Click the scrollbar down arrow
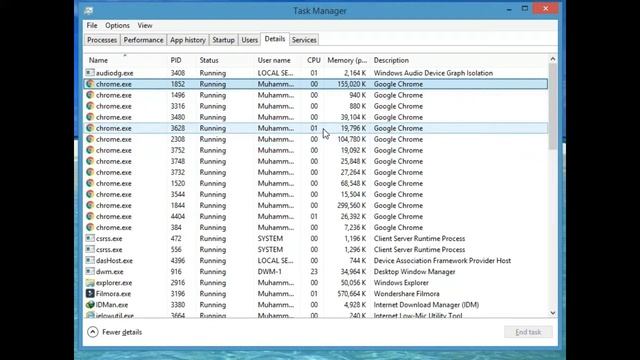 point(553,313)
